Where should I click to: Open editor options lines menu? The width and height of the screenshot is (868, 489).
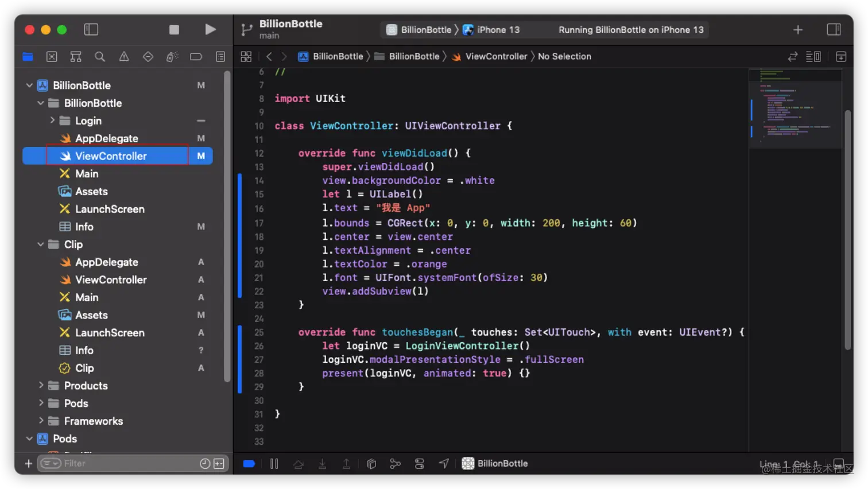click(x=813, y=56)
